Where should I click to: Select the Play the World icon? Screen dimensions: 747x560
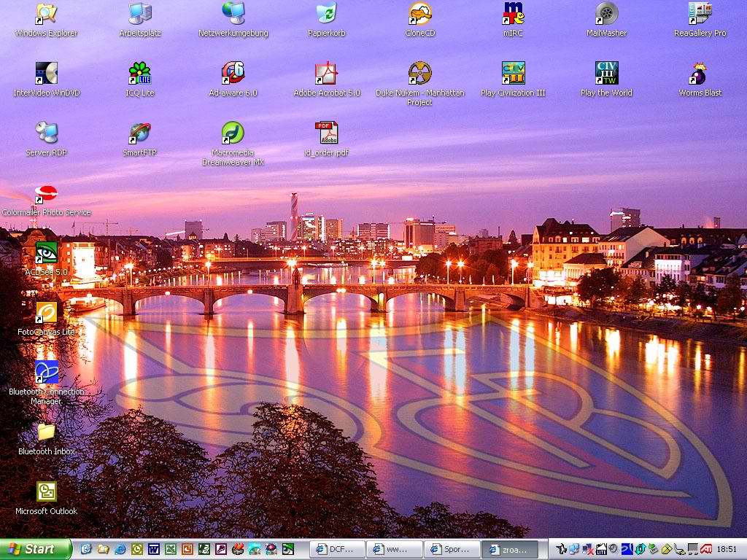tap(606, 80)
